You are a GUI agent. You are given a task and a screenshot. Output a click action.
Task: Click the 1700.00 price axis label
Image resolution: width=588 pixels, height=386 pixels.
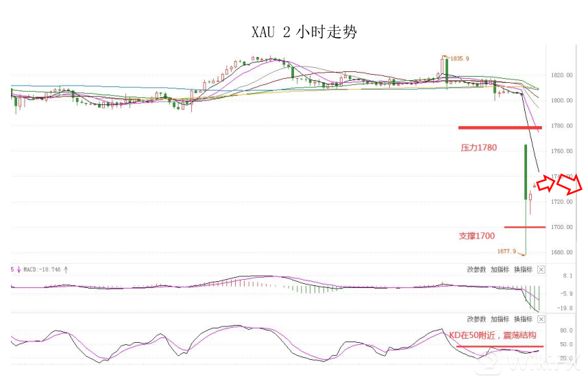pyautogui.click(x=561, y=227)
